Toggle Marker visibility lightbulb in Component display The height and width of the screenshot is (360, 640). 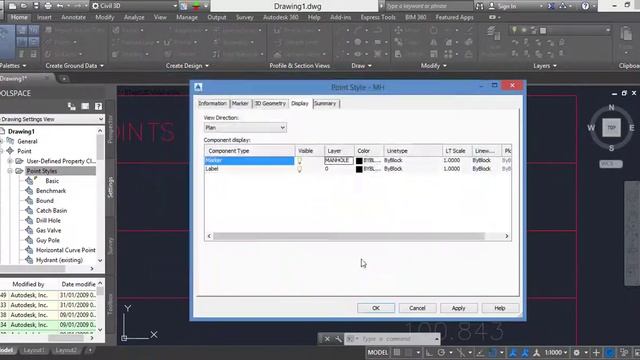coord(300,160)
